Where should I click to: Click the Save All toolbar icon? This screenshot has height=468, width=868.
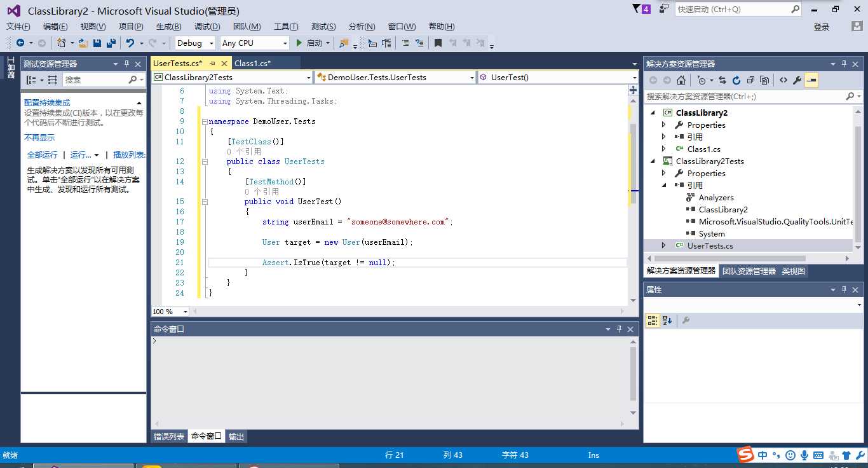pos(111,43)
